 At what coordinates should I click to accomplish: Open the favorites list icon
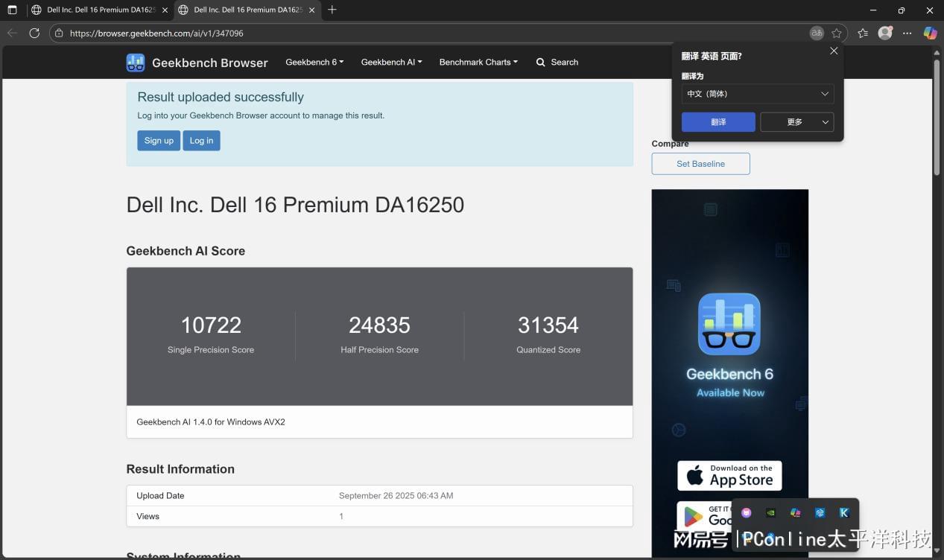[x=863, y=33]
